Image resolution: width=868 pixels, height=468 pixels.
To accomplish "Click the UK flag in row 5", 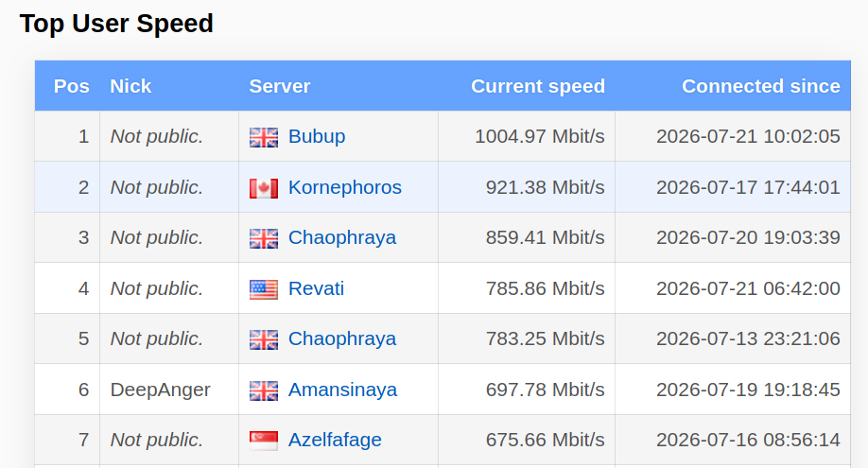I will [x=264, y=340].
